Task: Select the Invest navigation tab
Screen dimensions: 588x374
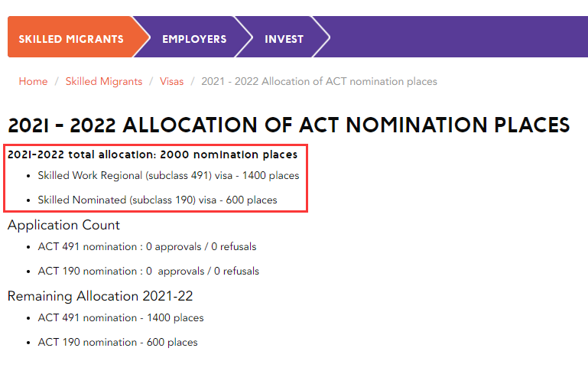Action: coord(284,39)
